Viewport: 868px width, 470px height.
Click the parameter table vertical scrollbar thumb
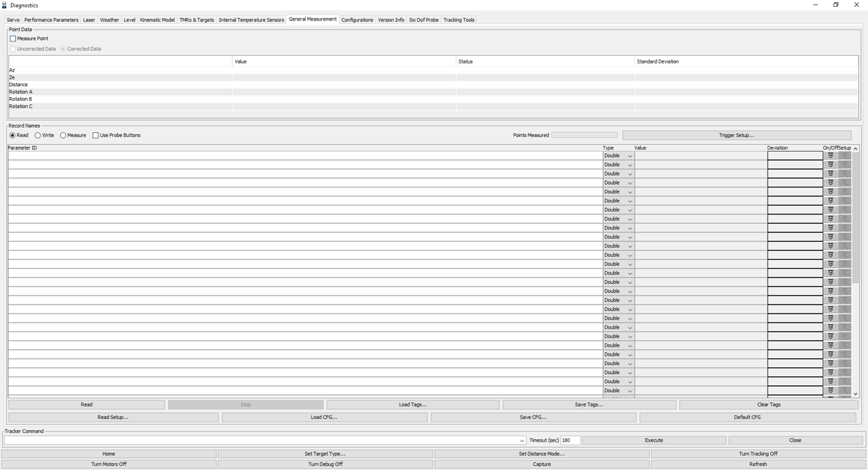coord(856,217)
